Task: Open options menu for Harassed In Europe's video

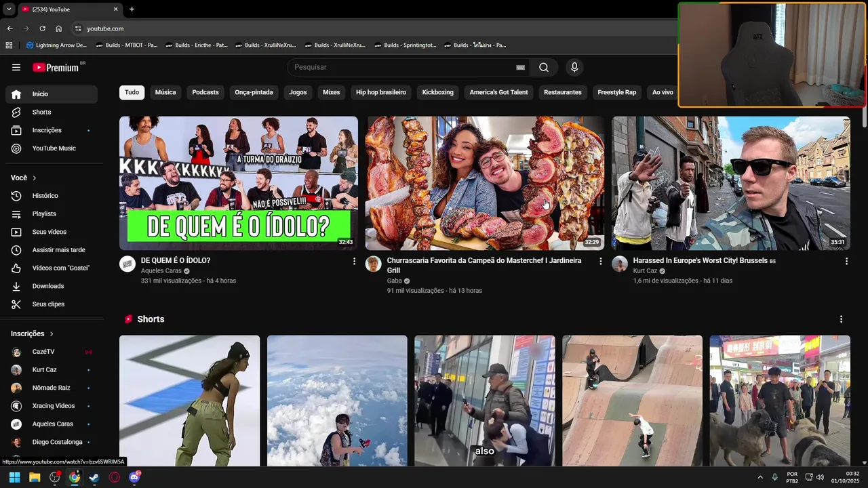Action: 846,261
